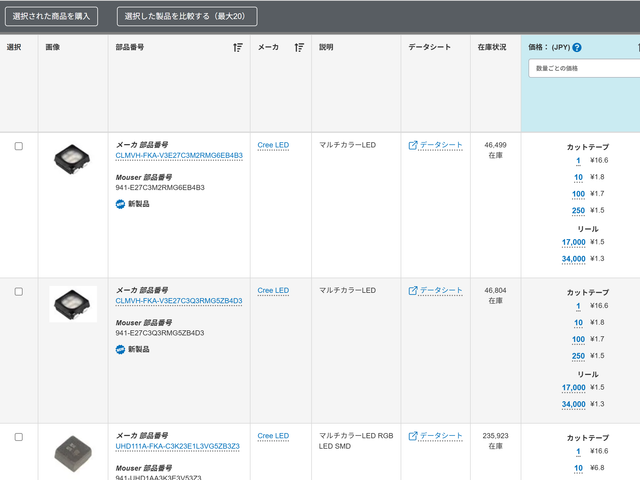Click 部品番号 column header
The width and height of the screenshot is (640, 480).
pyautogui.click(x=130, y=47)
